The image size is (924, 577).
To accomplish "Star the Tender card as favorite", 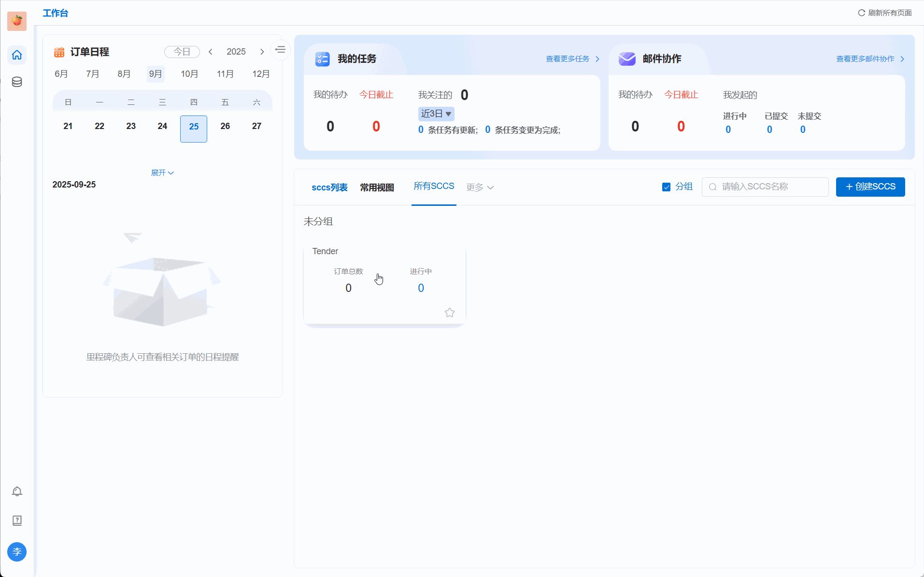I will click(x=449, y=313).
